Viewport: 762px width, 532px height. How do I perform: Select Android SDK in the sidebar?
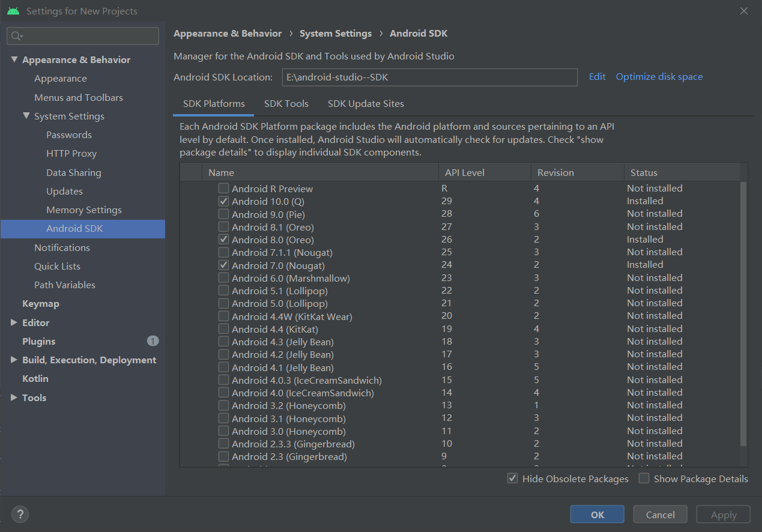pos(83,229)
